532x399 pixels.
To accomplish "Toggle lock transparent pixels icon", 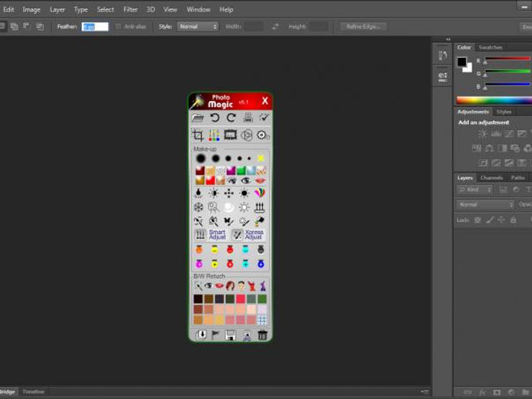I will (x=477, y=220).
